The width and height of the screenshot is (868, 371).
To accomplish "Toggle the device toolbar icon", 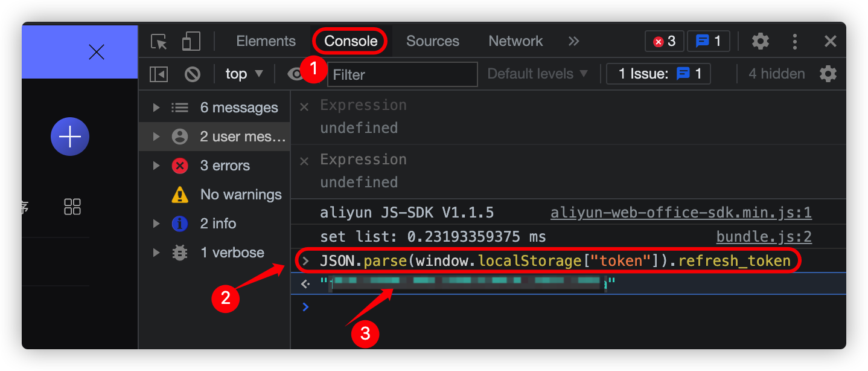I will [x=191, y=42].
